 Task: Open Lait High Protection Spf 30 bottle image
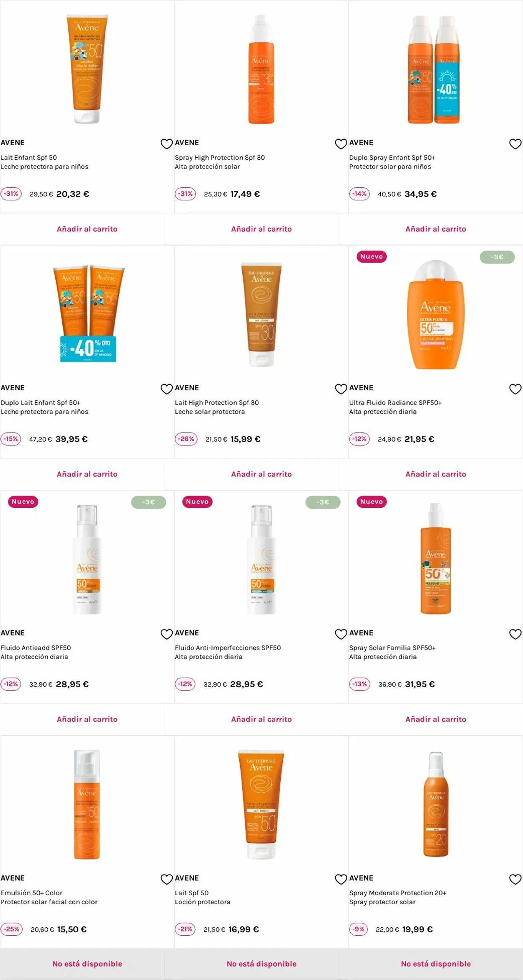tap(261, 315)
